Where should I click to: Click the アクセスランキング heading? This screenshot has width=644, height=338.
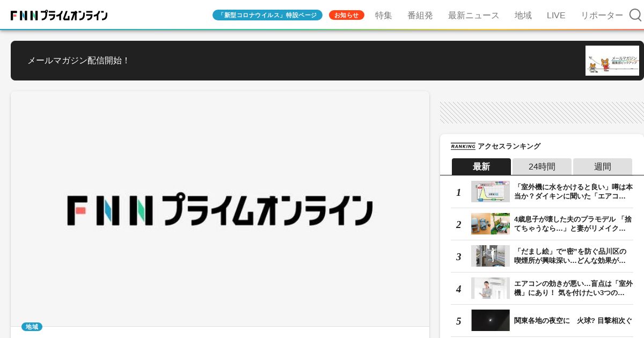(x=509, y=146)
